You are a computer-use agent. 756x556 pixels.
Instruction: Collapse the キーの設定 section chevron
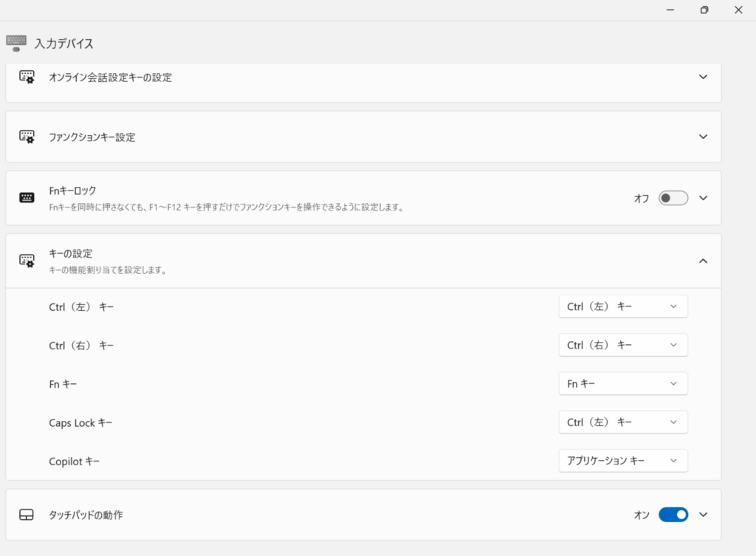coord(703,261)
